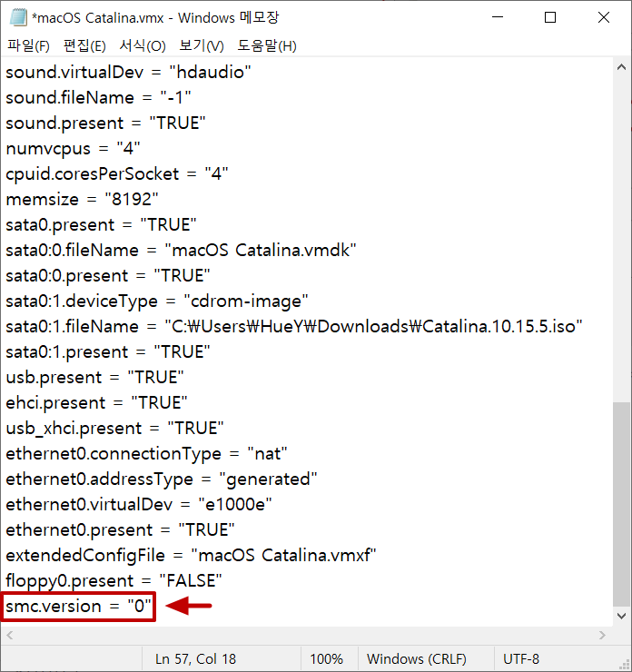Click the ethernet0.present = "TRUE" line
This screenshot has width=632, height=672.
[120, 530]
